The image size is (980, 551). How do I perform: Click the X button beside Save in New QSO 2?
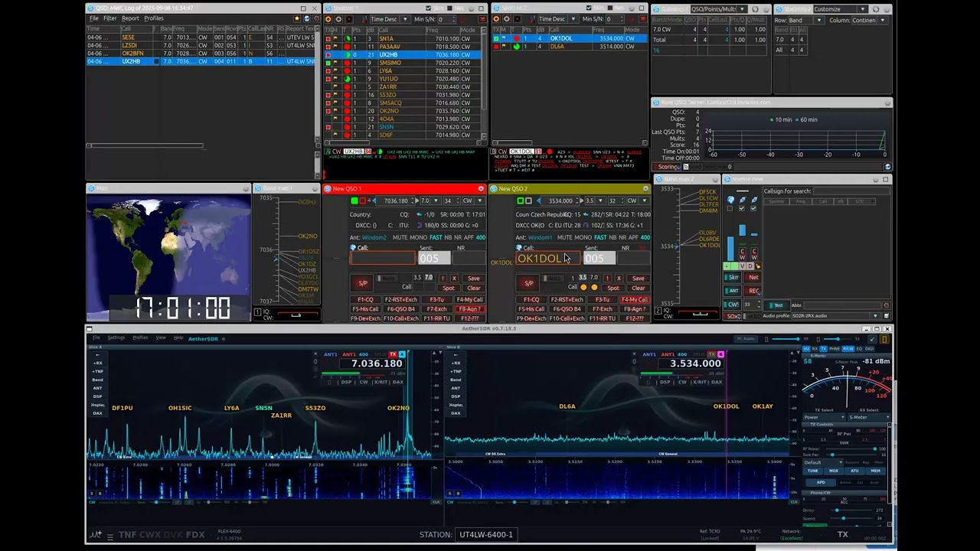619,279
